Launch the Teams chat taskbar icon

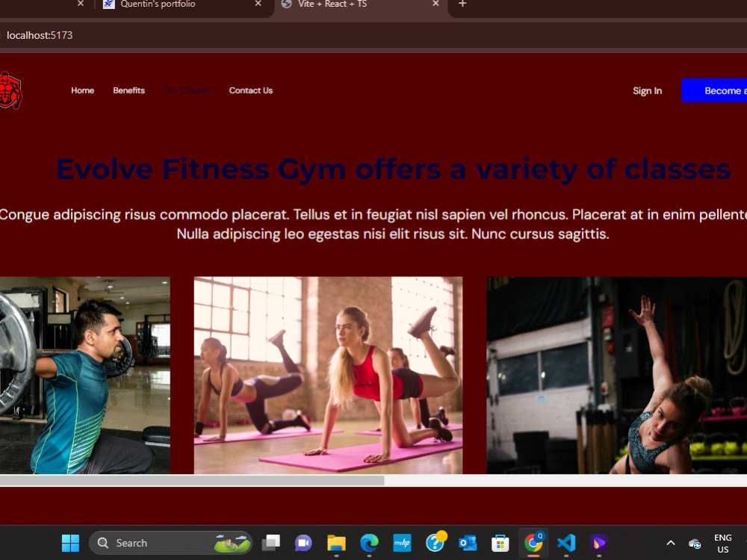303,543
